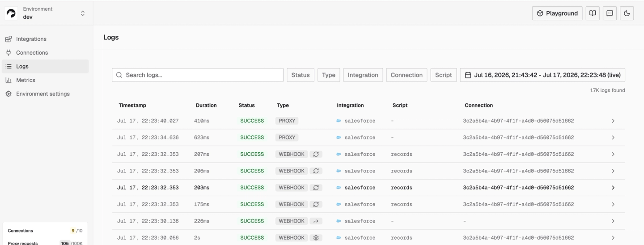Expand the dev environment selector chevron
The image size is (644, 245).
82,13
